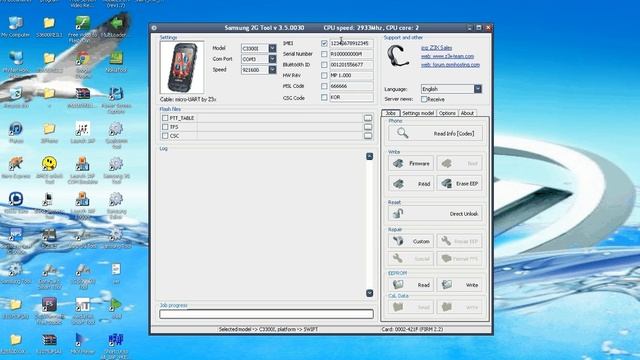The image size is (640, 360).
Task: Open the TeamViewer-style blue circle desktop icon
Action: point(16,202)
